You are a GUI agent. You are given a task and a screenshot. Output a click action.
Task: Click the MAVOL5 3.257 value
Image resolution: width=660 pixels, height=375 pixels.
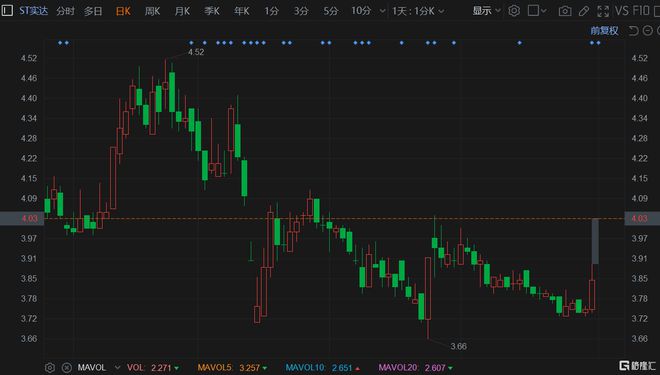coord(250,368)
